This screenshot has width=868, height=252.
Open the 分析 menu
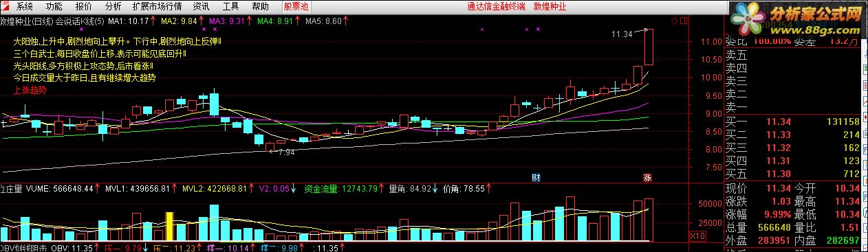tap(113, 6)
